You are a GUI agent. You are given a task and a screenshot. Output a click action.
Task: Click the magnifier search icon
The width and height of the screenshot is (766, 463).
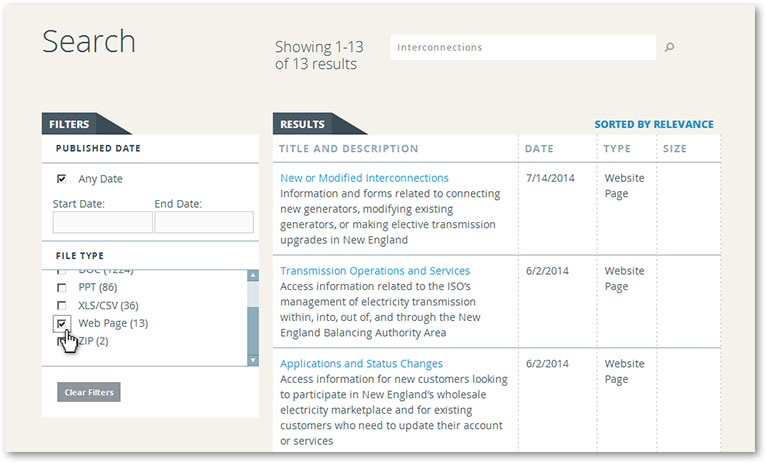click(670, 47)
